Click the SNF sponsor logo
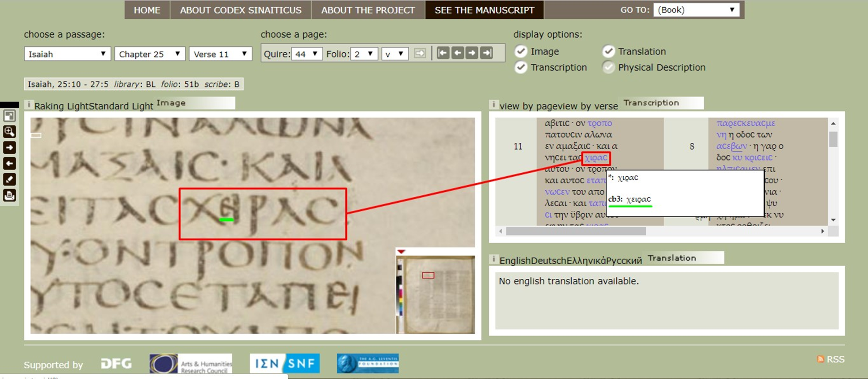Screen dimensions: 868x379 coord(285,364)
